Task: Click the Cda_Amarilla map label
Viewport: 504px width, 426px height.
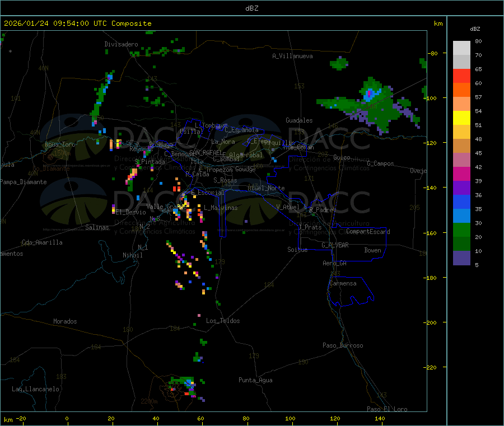Action: 42,242
